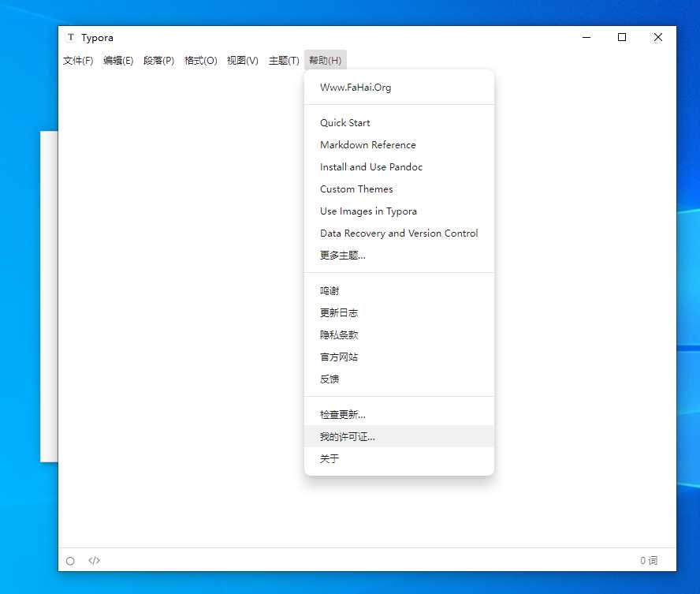700x594 pixels.
Task: Select 关于 about entry
Action: [x=399, y=458]
